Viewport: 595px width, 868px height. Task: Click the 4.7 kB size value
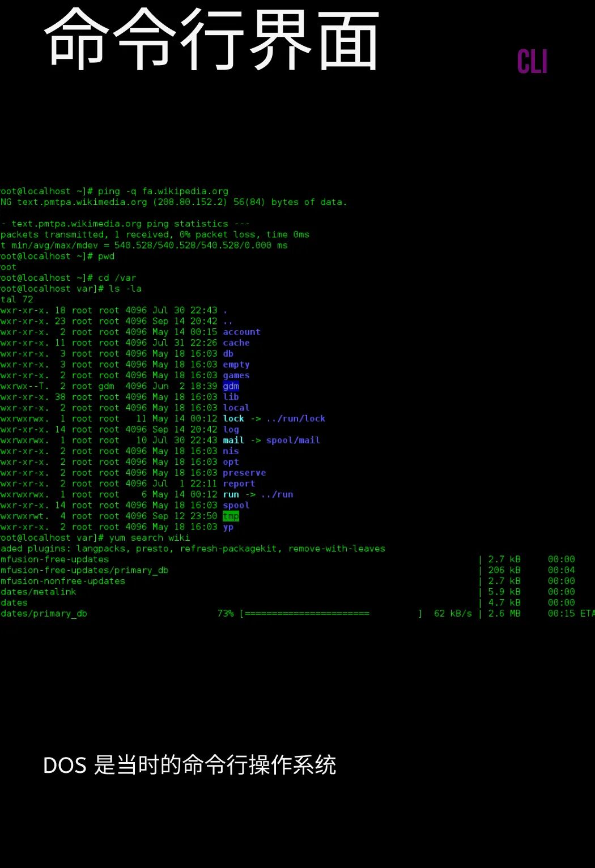pos(504,603)
